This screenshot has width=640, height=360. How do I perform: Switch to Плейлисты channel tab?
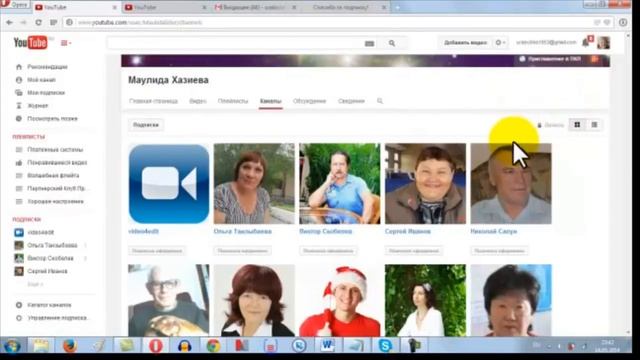[233, 101]
